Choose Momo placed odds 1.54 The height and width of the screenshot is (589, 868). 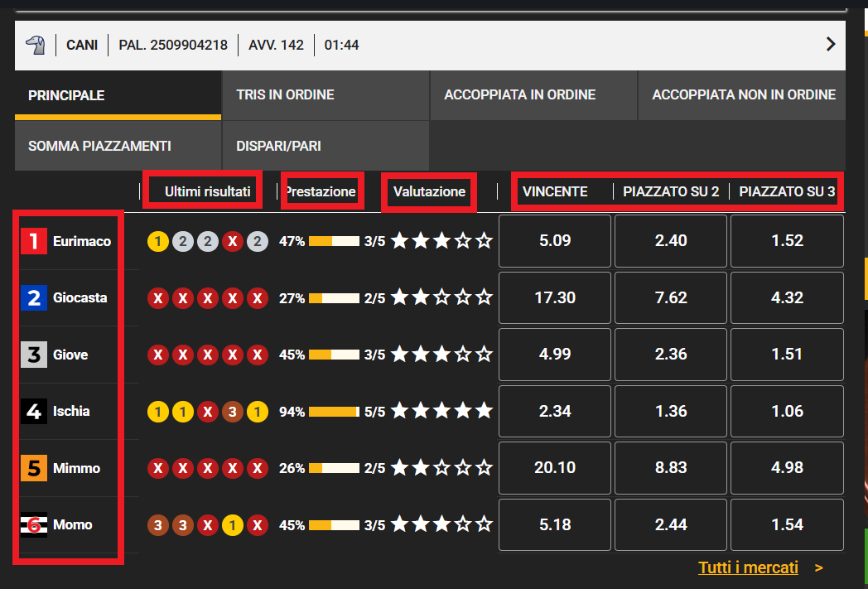coord(787,524)
